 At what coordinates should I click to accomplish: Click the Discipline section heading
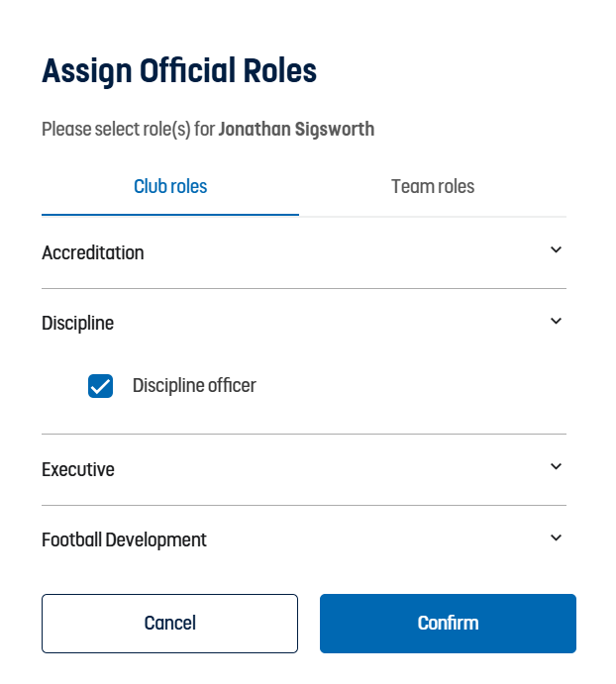[x=78, y=323]
